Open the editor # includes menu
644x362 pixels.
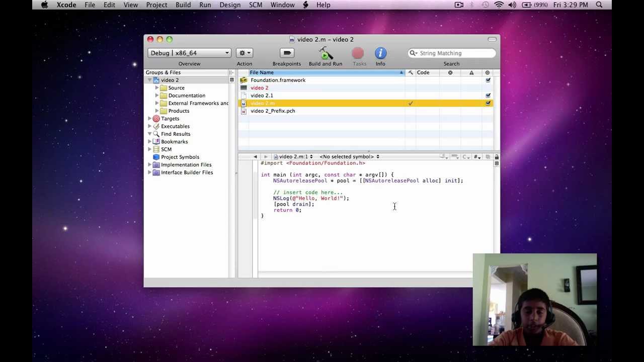pos(477,156)
